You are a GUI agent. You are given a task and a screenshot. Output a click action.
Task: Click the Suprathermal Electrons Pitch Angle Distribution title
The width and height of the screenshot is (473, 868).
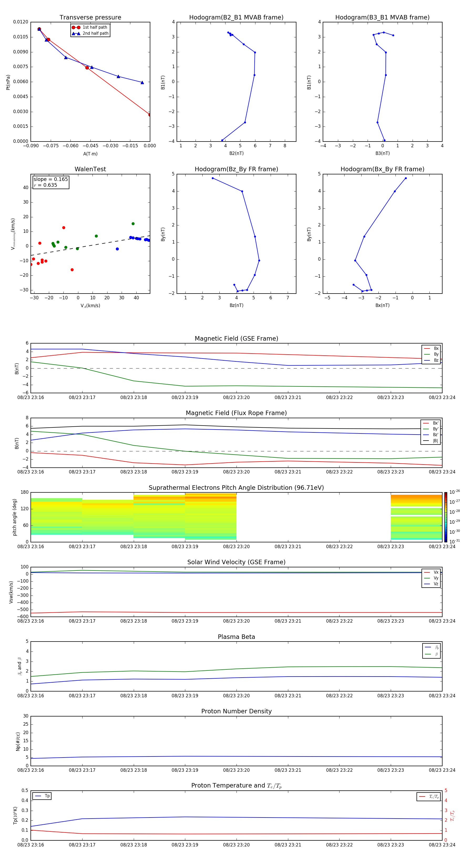coord(236,488)
